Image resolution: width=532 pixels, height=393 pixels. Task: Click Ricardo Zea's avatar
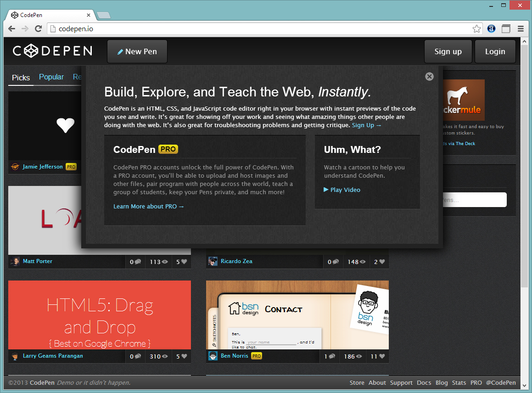(x=213, y=261)
